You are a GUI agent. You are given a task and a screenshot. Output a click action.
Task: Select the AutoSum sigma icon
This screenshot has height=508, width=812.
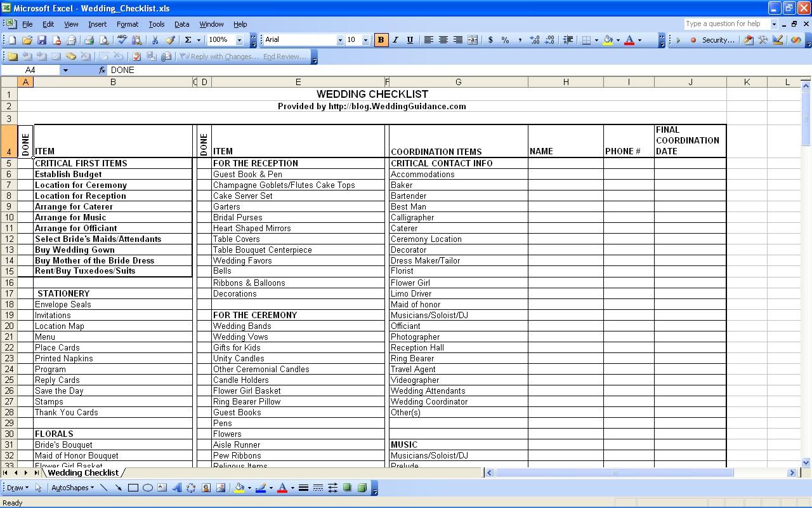(x=188, y=40)
